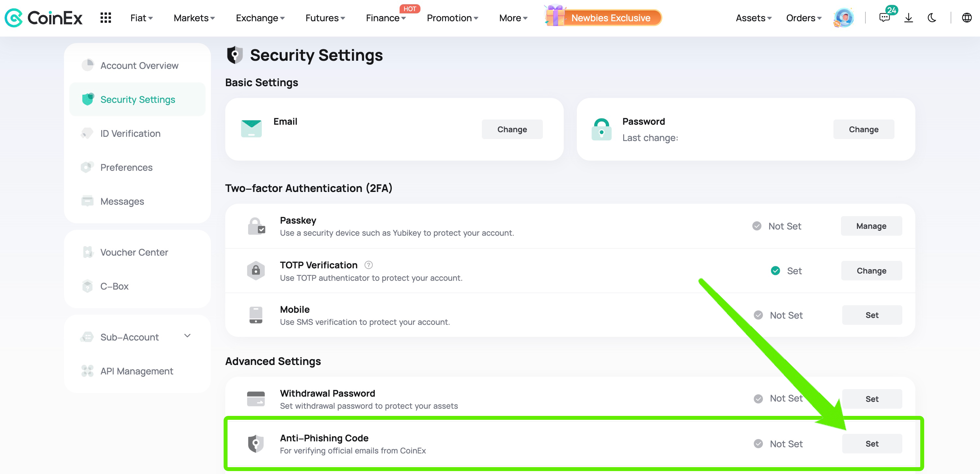
Task: Open C-Box in sidebar
Action: 137,286
